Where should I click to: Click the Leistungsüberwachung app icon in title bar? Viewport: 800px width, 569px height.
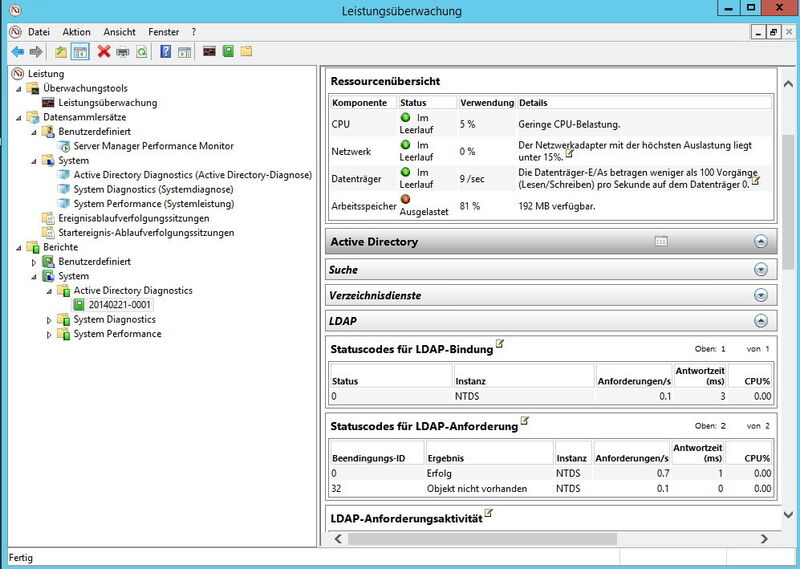coord(16,10)
